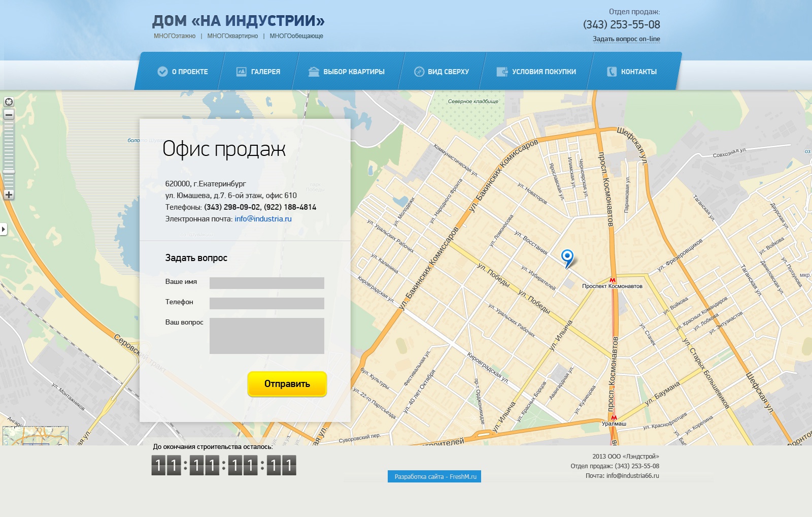Click the Северное кладбище map label

(473, 102)
